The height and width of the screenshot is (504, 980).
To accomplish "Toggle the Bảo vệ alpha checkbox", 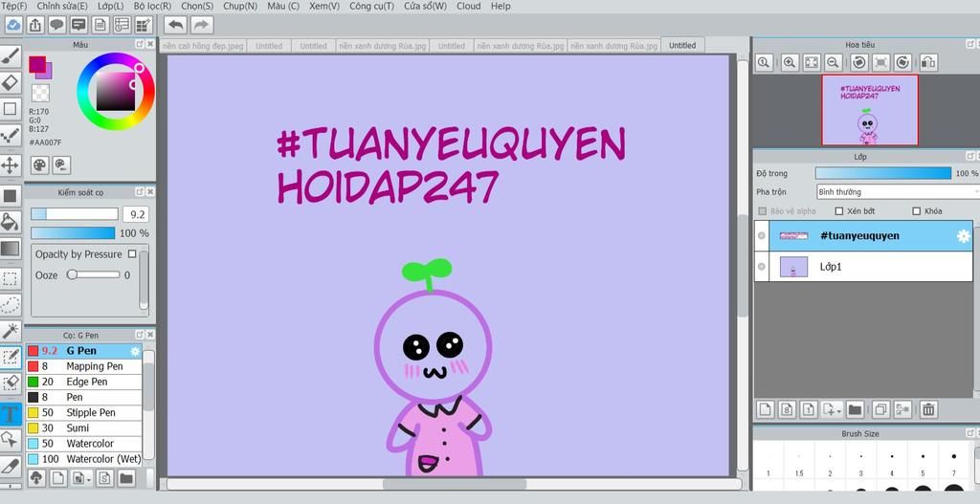I will tap(762, 211).
